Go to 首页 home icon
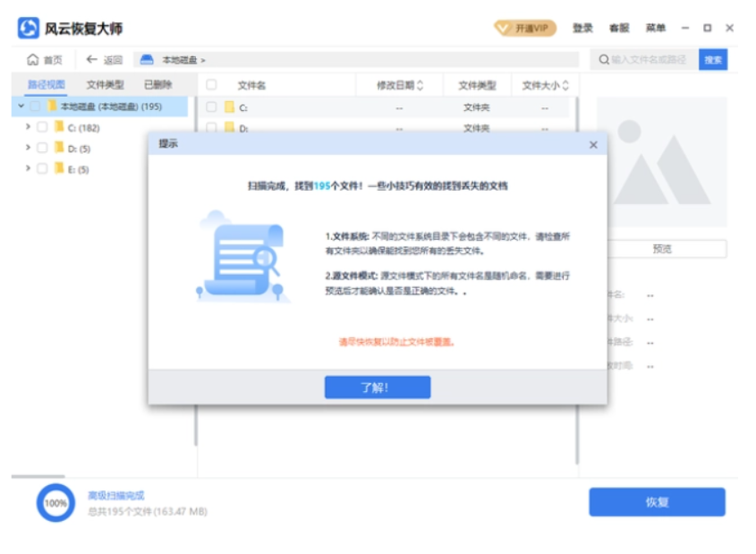The width and height of the screenshot is (756, 554). click(x=33, y=60)
